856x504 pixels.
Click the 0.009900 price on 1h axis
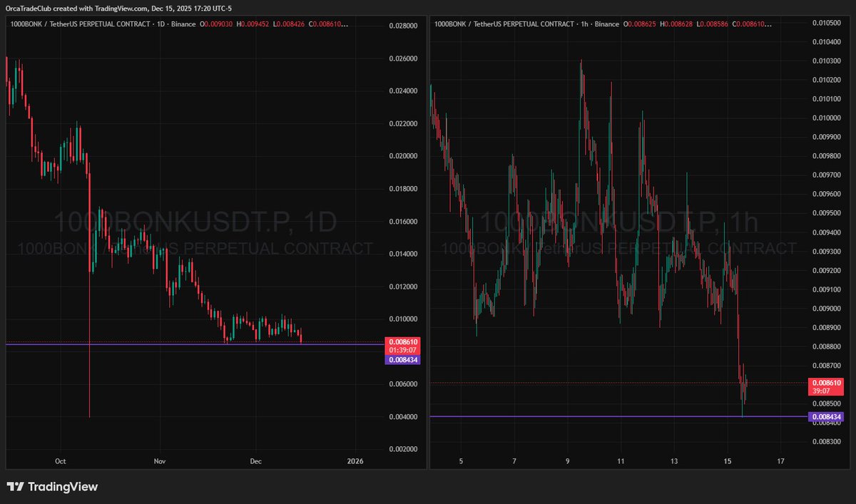coord(827,137)
